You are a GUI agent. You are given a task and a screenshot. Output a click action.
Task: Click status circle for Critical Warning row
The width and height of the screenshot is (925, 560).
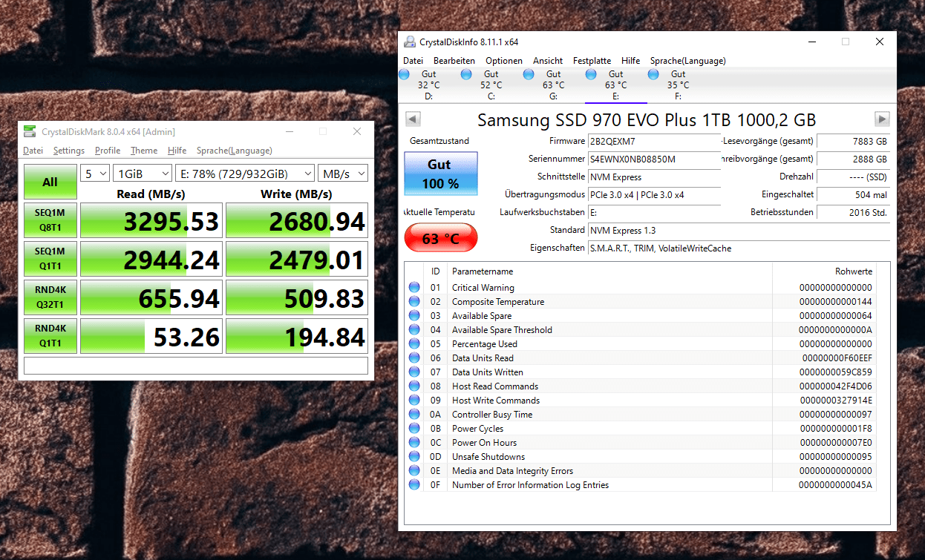tap(414, 287)
